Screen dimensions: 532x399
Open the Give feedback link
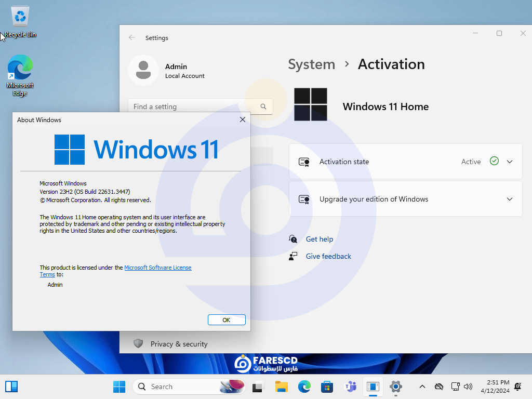pos(328,256)
